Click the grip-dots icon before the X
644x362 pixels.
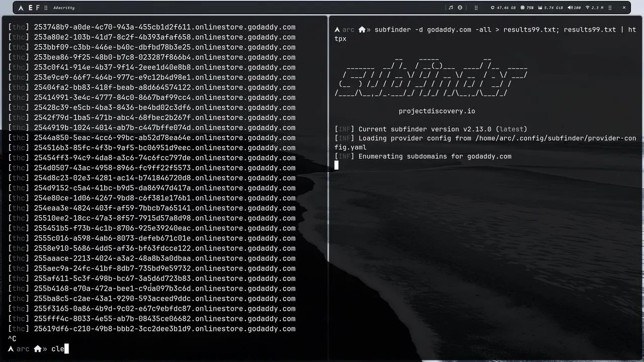pos(610,8)
